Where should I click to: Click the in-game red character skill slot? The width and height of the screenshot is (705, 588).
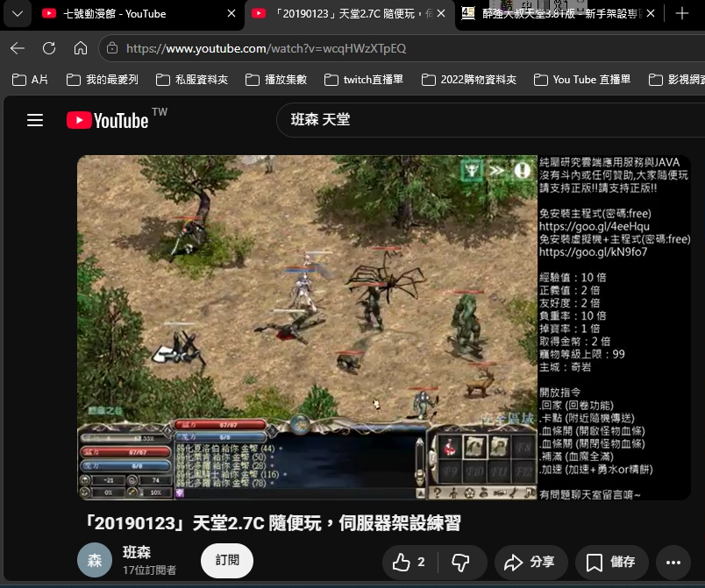[x=450, y=447]
